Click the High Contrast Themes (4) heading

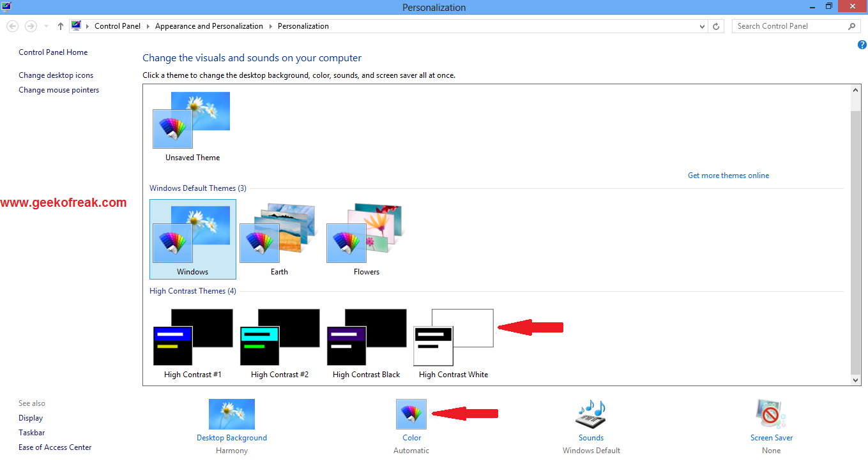tap(193, 291)
